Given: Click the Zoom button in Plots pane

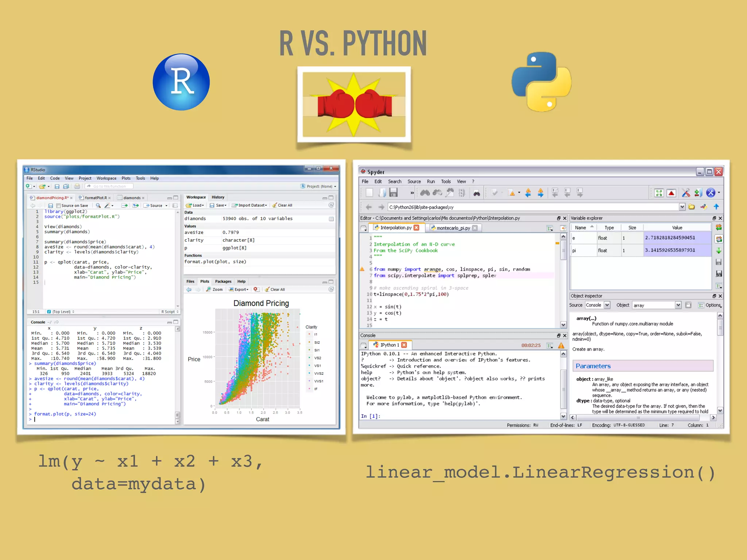Looking at the screenshot, I should 214,289.
